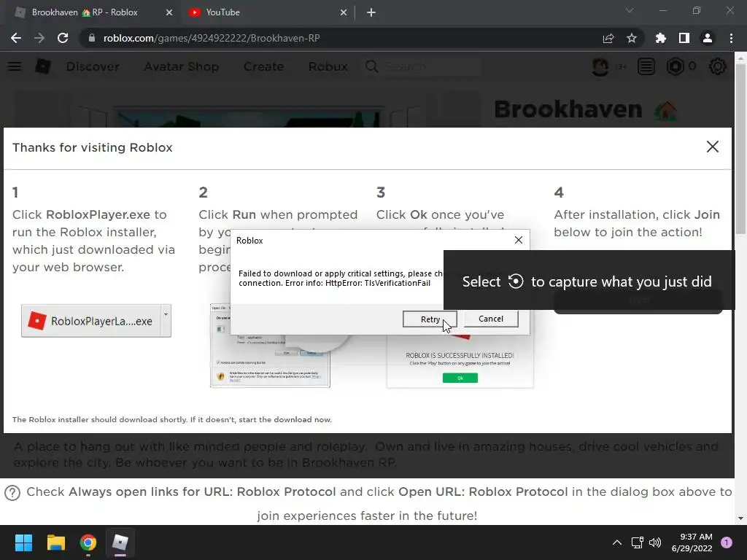Open the Windows Start menu
The width and height of the screenshot is (747, 560).
[23, 542]
